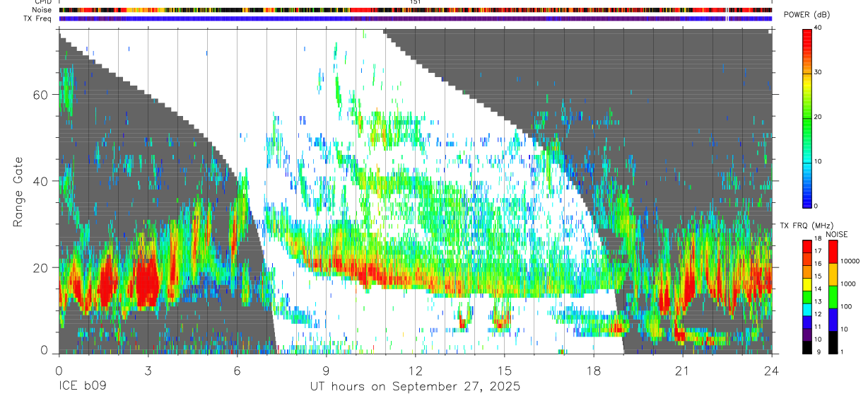Screen dimensions: 868x401
Task: Click the '21' UT hour tick label
Action: (682, 370)
